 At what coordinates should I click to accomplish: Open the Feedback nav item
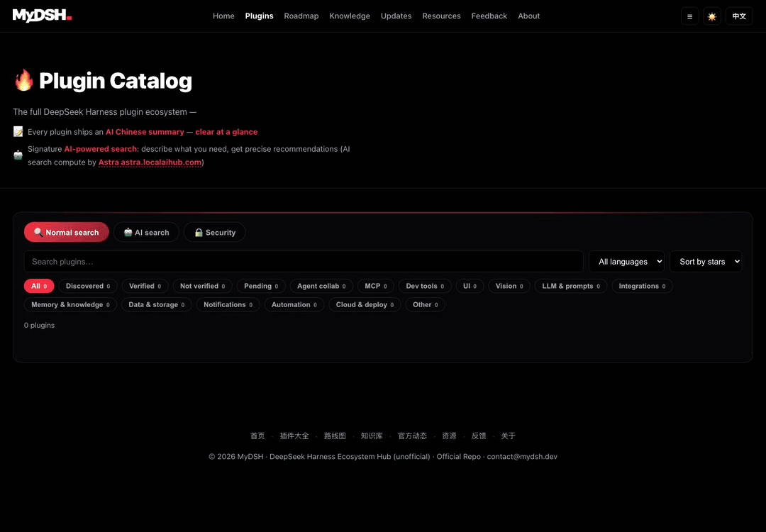[x=489, y=16]
